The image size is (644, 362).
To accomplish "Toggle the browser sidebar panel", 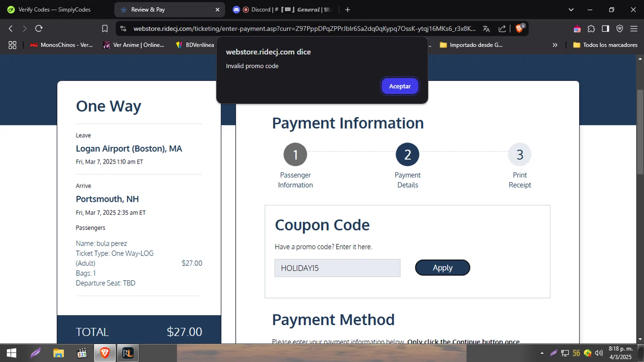I will pos(605,28).
